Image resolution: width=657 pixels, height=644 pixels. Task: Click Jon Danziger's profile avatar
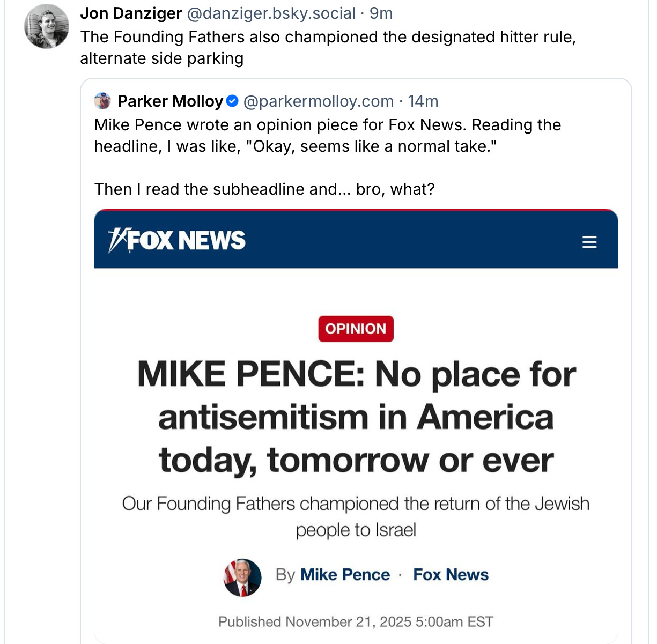[x=47, y=26]
